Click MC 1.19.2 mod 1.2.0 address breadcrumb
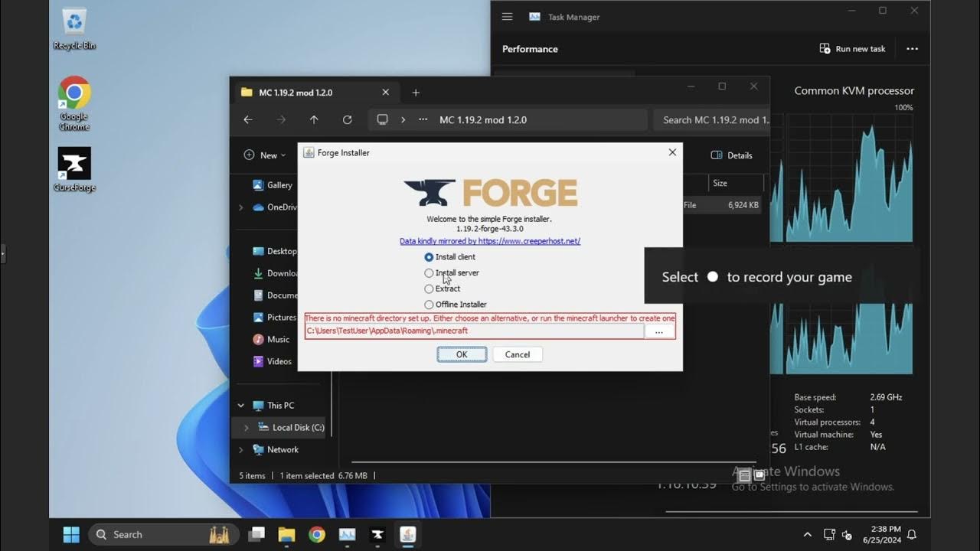Image resolution: width=980 pixels, height=551 pixels. 483,119
